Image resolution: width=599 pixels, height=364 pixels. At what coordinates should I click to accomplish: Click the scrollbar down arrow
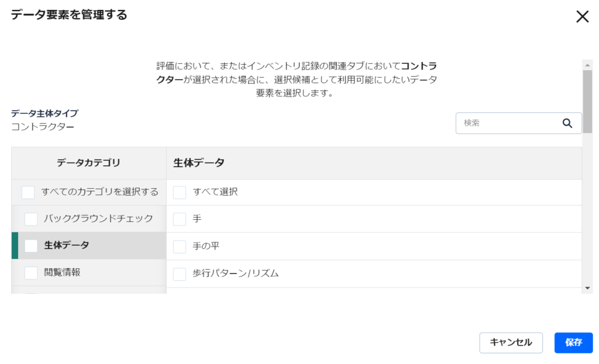587,289
